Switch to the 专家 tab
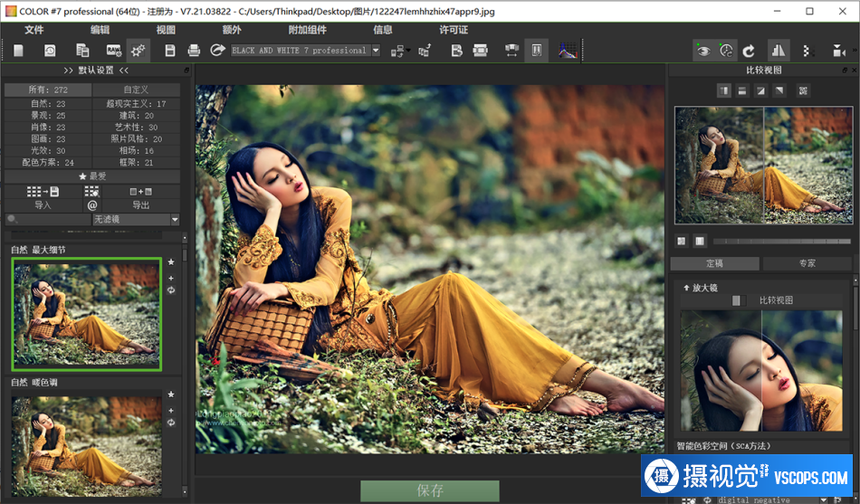The height and width of the screenshot is (504, 860). 806,263
